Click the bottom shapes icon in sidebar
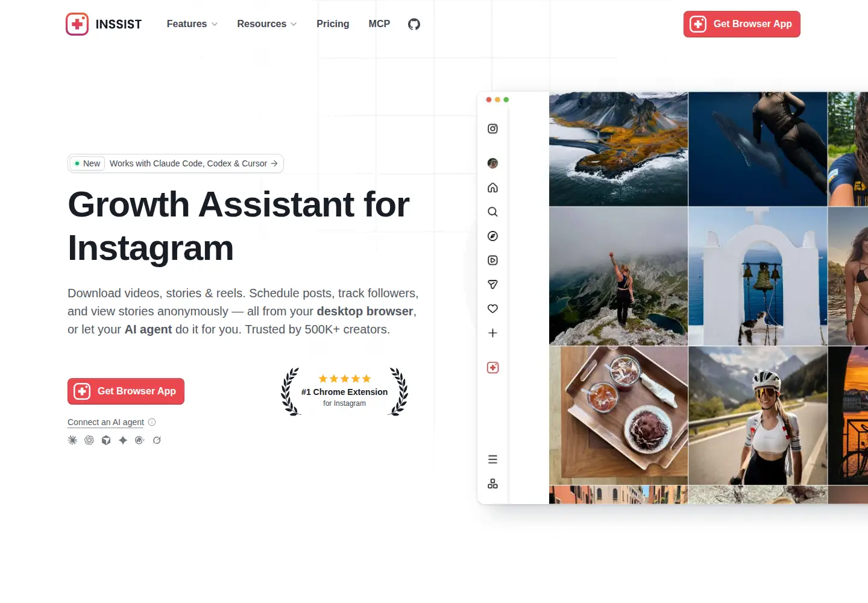Screen dimensions: 868x603 pos(492,484)
